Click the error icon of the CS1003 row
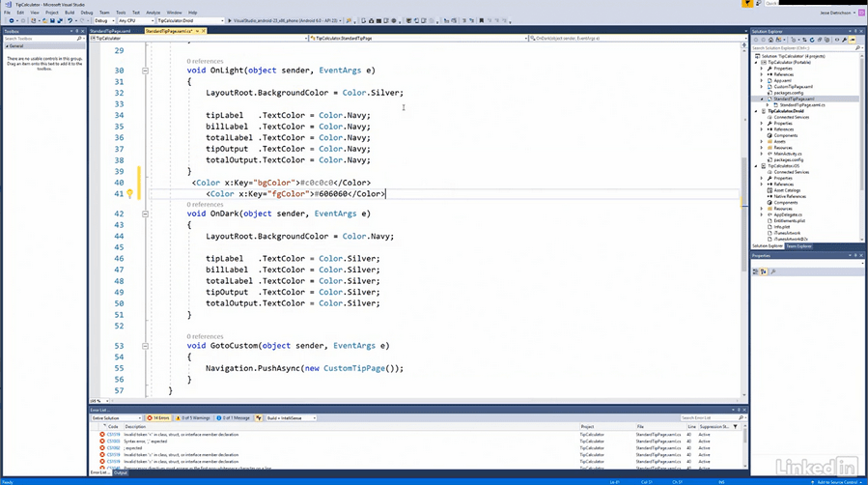This screenshot has width=868, height=485. (x=102, y=442)
